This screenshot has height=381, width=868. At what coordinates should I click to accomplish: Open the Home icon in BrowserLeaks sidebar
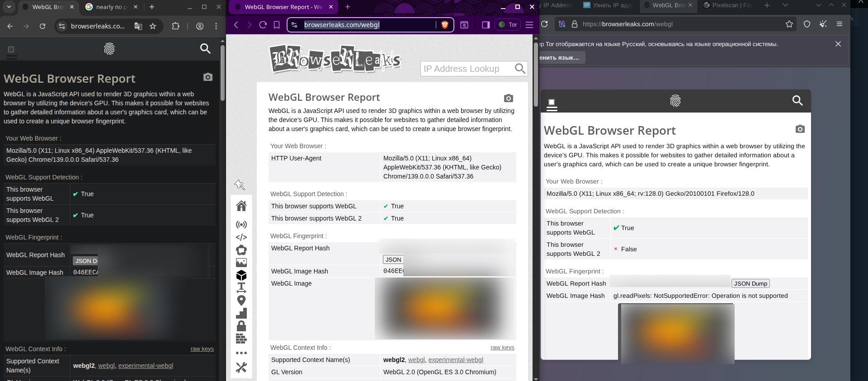(x=241, y=206)
